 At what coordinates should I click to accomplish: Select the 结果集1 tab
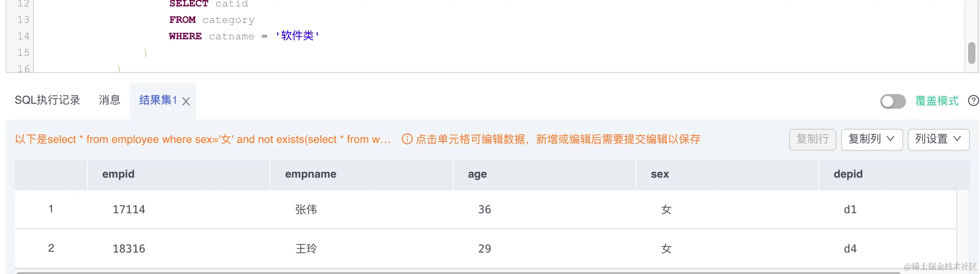158,100
